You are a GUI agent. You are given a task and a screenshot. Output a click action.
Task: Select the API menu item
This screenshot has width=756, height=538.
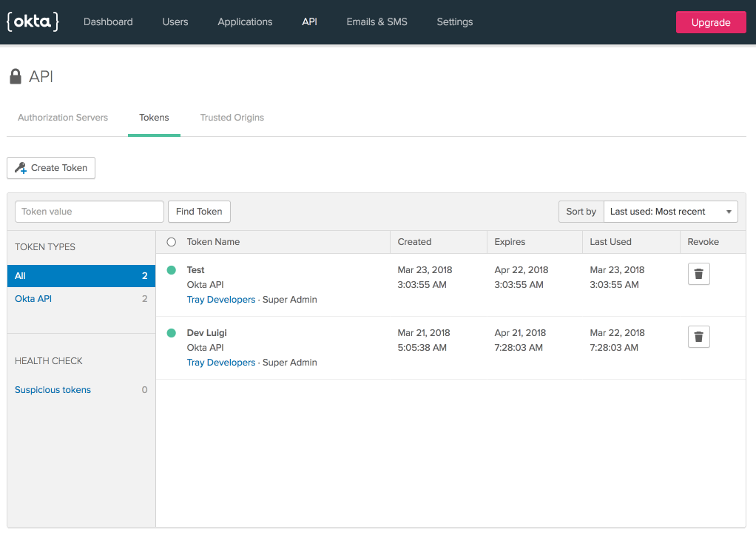tap(309, 21)
